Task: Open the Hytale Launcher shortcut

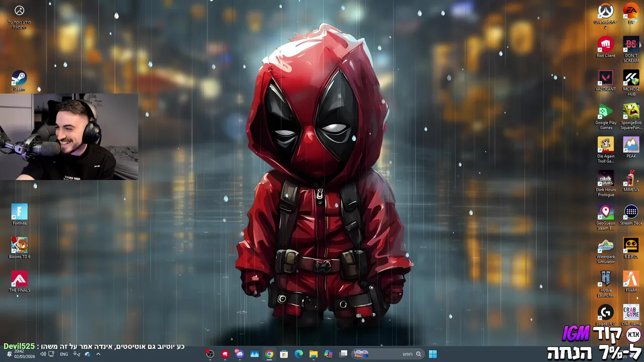Action: pos(605,284)
